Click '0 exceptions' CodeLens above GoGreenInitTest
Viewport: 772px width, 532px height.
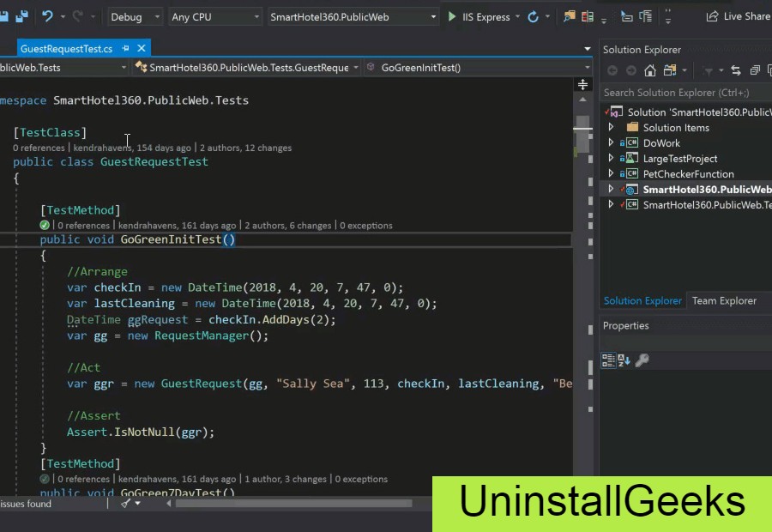point(366,226)
